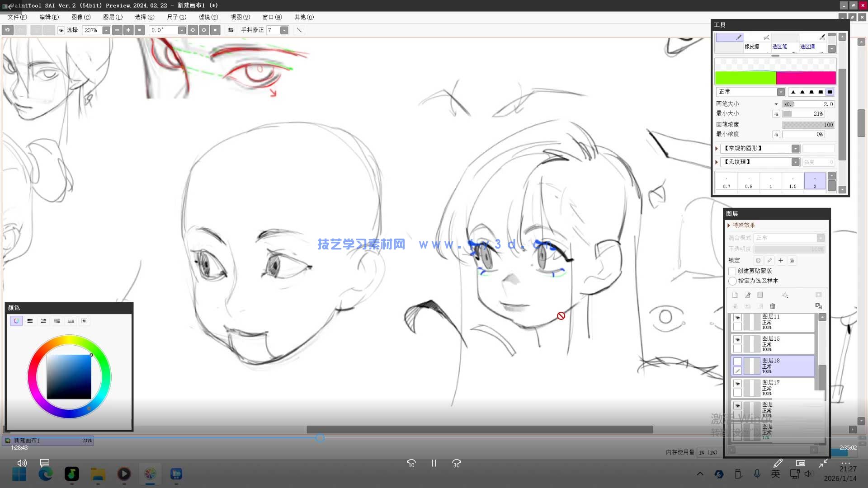The height and width of the screenshot is (488, 868).
Task: Toggle the lock move icon
Action: point(781,261)
